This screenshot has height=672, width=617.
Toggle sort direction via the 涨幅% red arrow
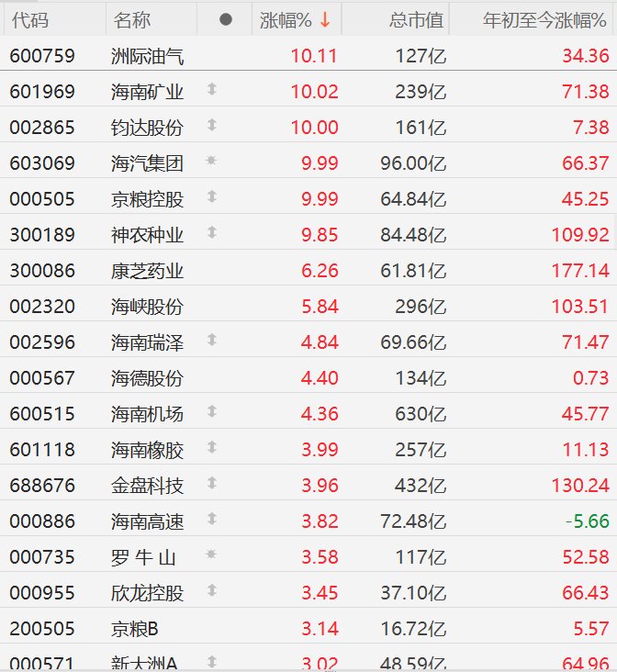tap(325, 19)
